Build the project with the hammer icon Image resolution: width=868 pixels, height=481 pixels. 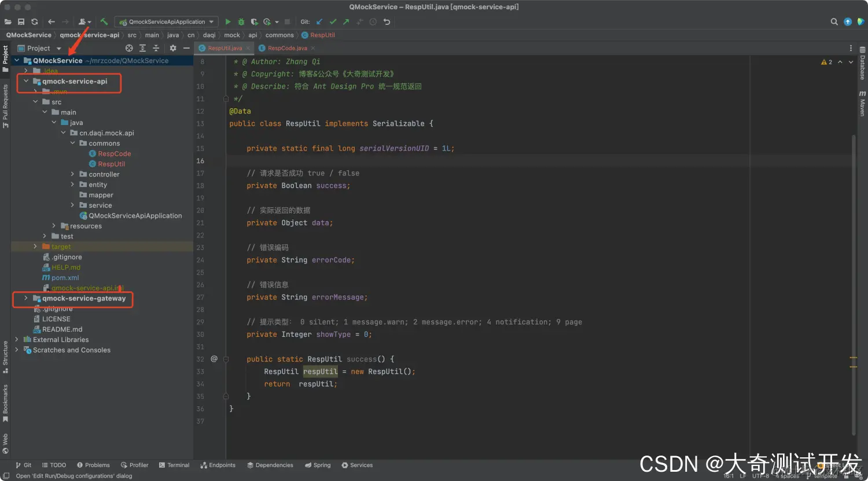[104, 22]
